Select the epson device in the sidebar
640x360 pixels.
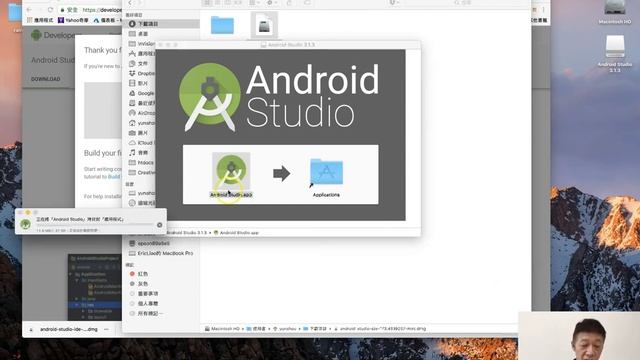pyautogui.click(x=149, y=243)
